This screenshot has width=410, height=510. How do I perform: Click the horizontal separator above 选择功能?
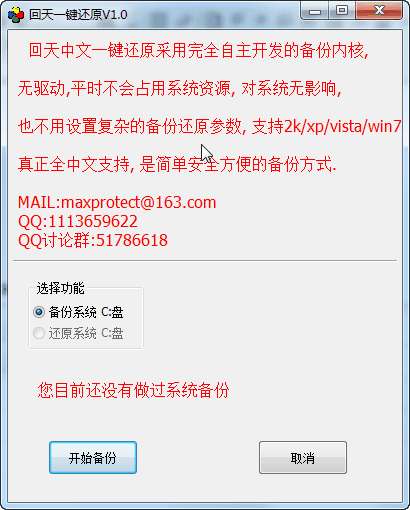pos(205,260)
